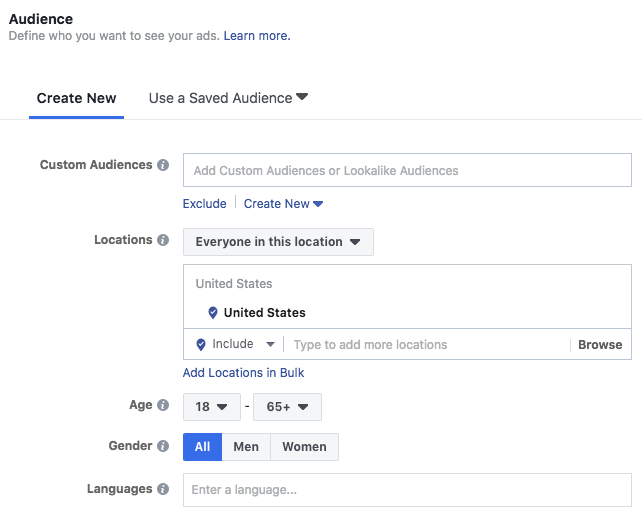Click the Gender info icon
This screenshot has width=642, height=520.
tap(163, 446)
